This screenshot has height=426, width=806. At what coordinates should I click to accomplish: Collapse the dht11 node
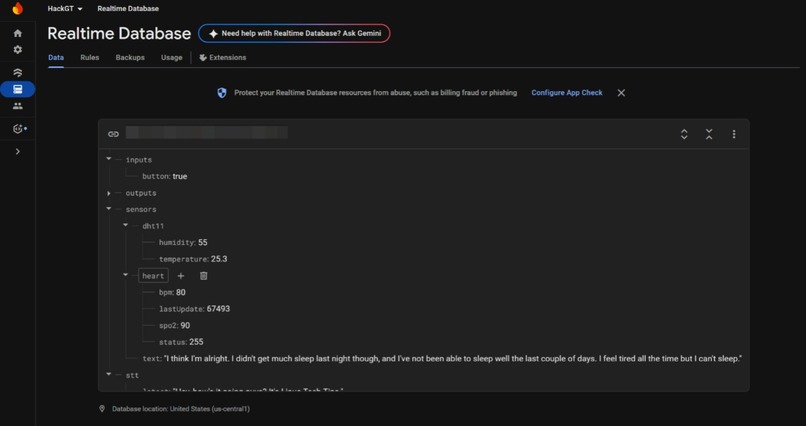pos(125,225)
